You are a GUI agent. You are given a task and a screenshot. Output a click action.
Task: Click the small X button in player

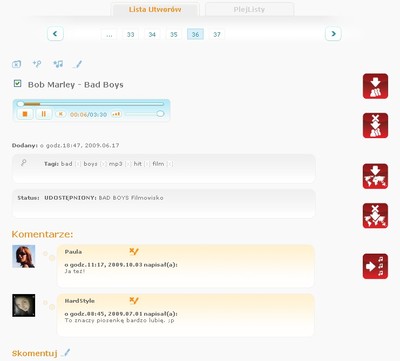60,114
